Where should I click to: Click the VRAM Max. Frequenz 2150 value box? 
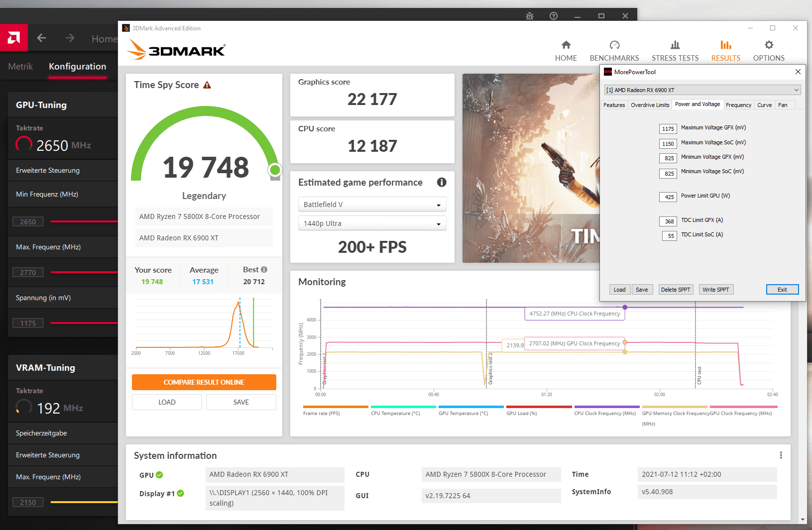coord(28,502)
